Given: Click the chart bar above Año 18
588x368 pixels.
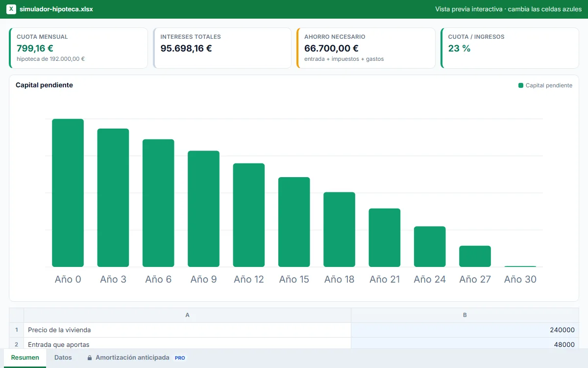Looking at the screenshot, I should [x=340, y=230].
